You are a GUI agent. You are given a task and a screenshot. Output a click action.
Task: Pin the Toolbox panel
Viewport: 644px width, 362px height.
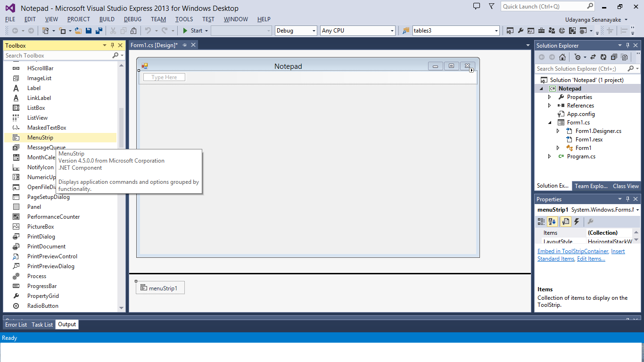coord(112,45)
